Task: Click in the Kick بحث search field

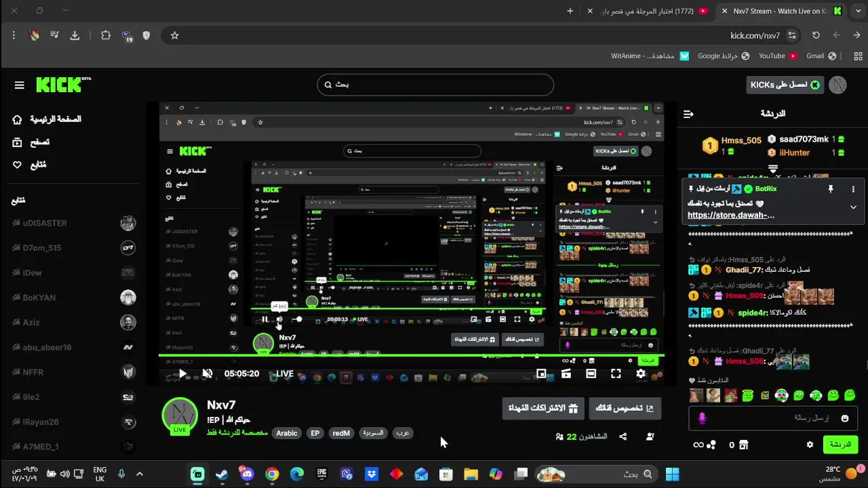Action: pyautogui.click(x=435, y=85)
